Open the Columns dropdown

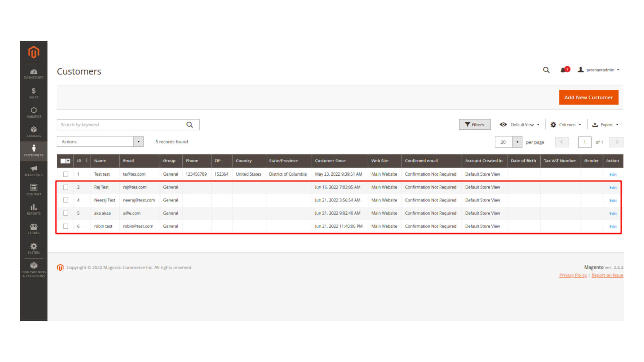566,125
